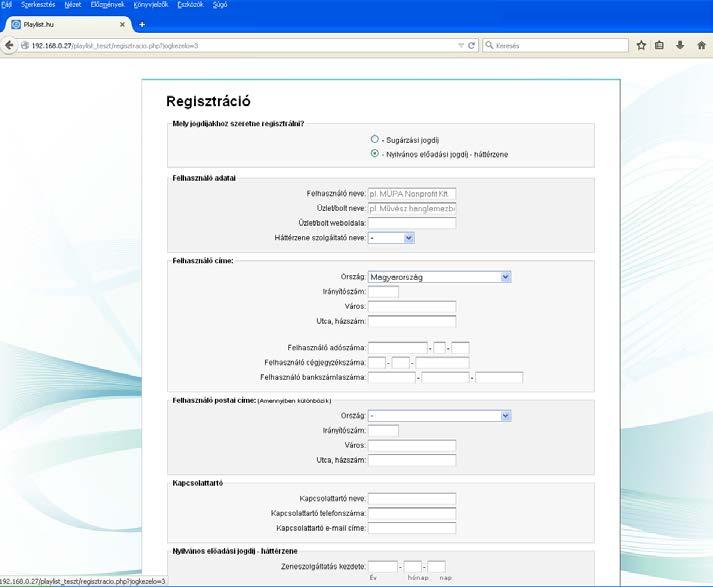Click the last Felhasználó adószáma field
Image resolution: width=713 pixels, height=587 pixels.
pyautogui.click(x=460, y=348)
